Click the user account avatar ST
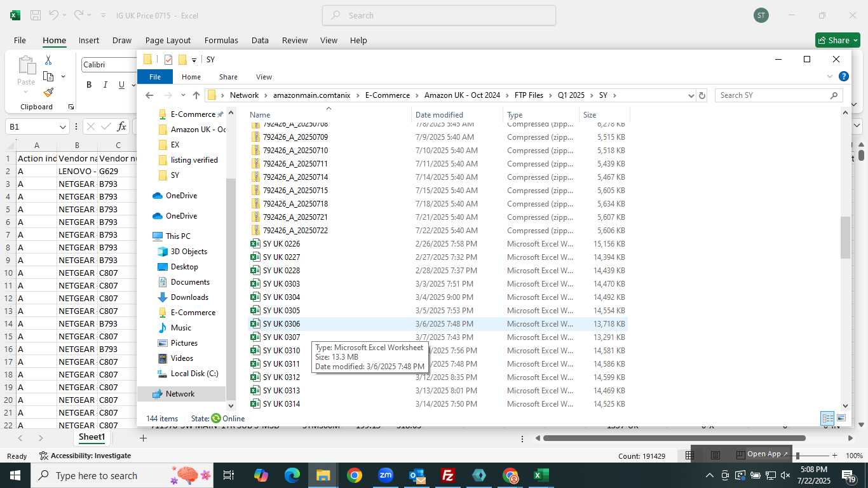Viewport: 868px width, 488px height. point(761,15)
